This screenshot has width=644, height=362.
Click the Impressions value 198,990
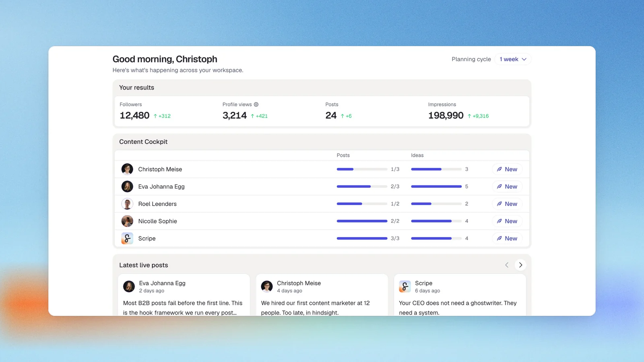(x=446, y=115)
